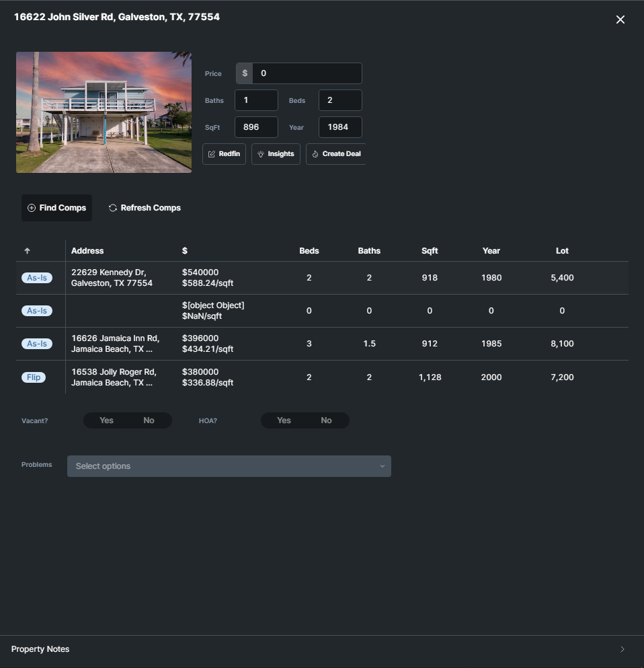Click the dollar sign price prefix
The width and height of the screenshot is (644, 668).
[x=245, y=73]
